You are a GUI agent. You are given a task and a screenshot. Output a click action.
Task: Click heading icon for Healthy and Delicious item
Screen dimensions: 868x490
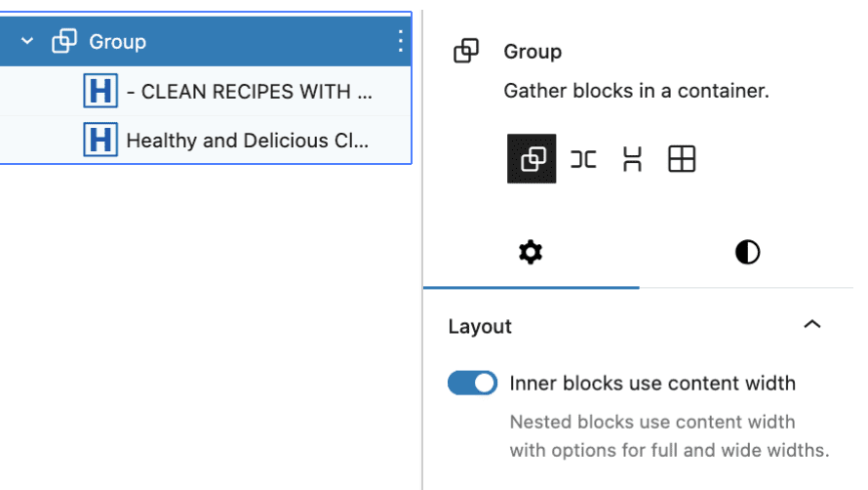click(100, 140)
